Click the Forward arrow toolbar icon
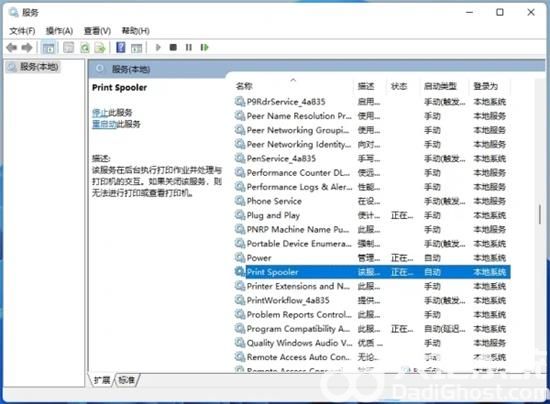Viewport: 550px width, 404px height. pos(27,47)
